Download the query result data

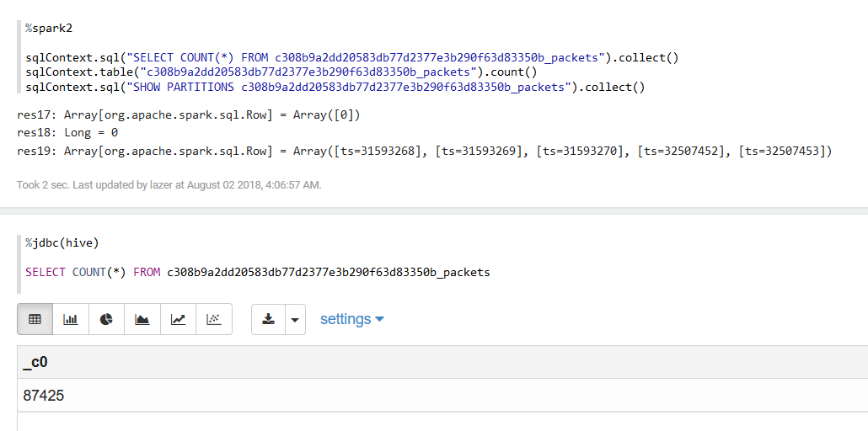tap(269, 320)
